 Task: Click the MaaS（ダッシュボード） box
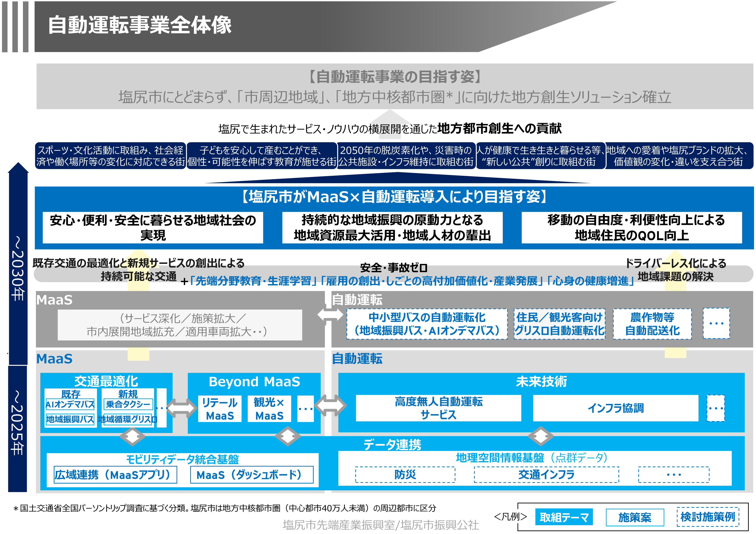tap(251, 475)
